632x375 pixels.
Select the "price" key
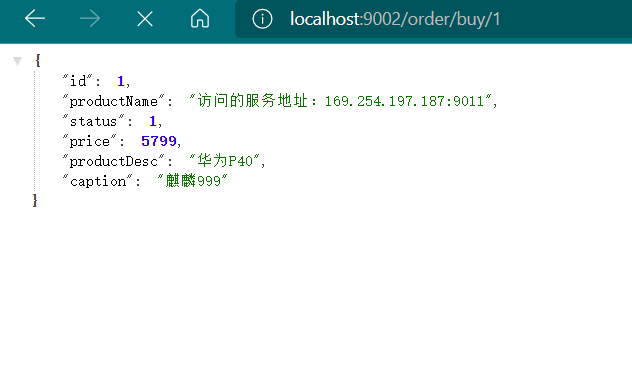coord(89,141)
